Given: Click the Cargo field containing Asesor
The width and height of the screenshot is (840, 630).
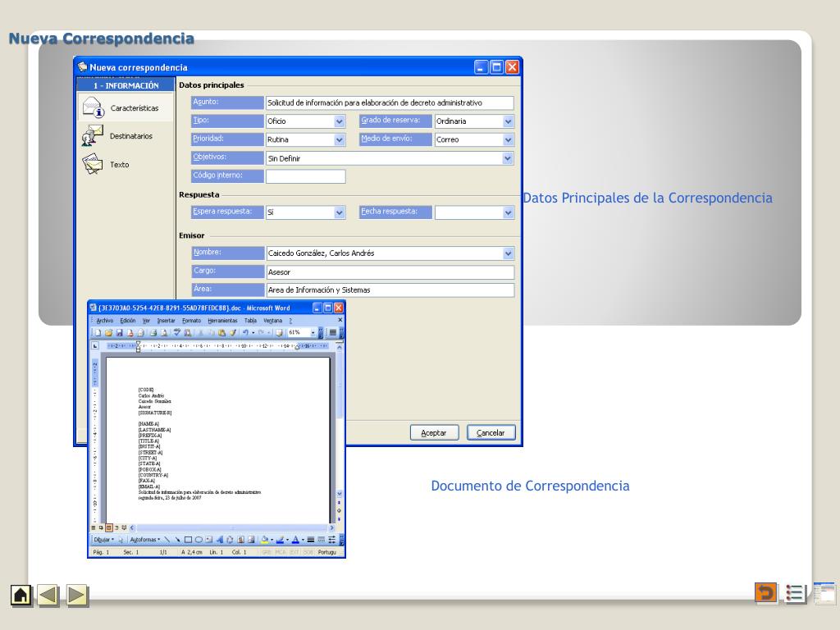Looking at the screenshot, I should pyautogui.click(x=390, y=272).
